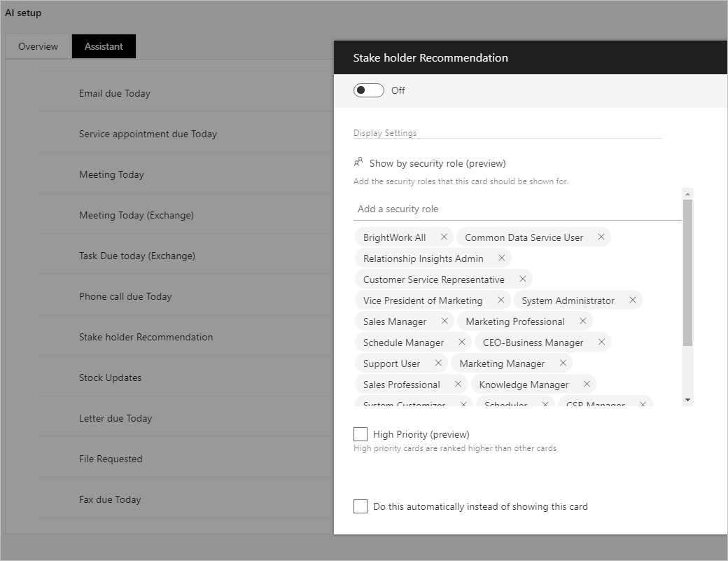Click the AI setup page title

(x=23, y=13)
